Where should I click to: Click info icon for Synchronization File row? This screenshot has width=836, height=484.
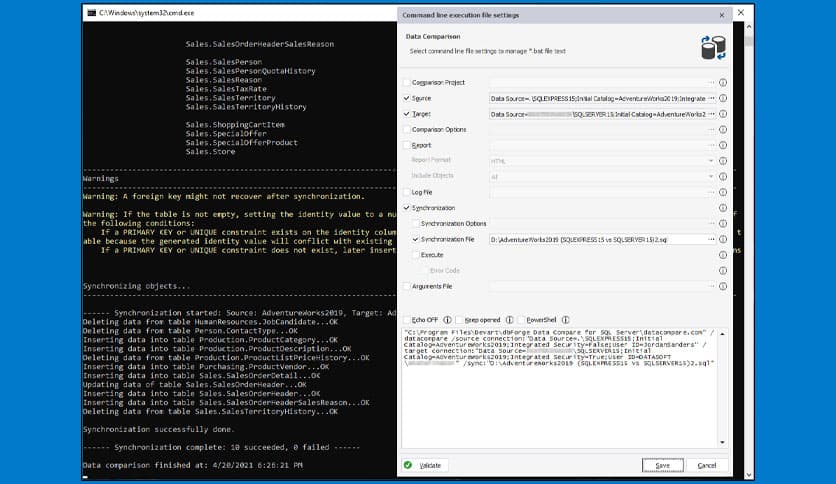(x=723, y=239)
